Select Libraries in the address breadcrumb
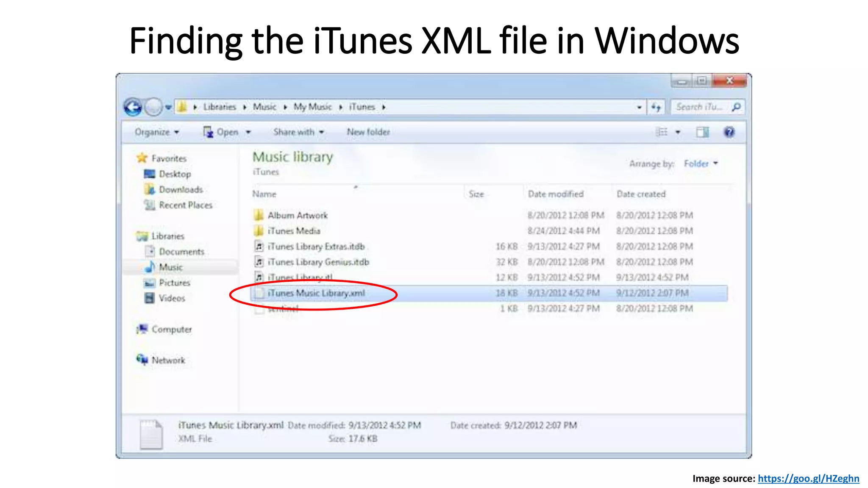Viewport: 868px width, 488px height. pyautogui.click(x=220, y=107)
